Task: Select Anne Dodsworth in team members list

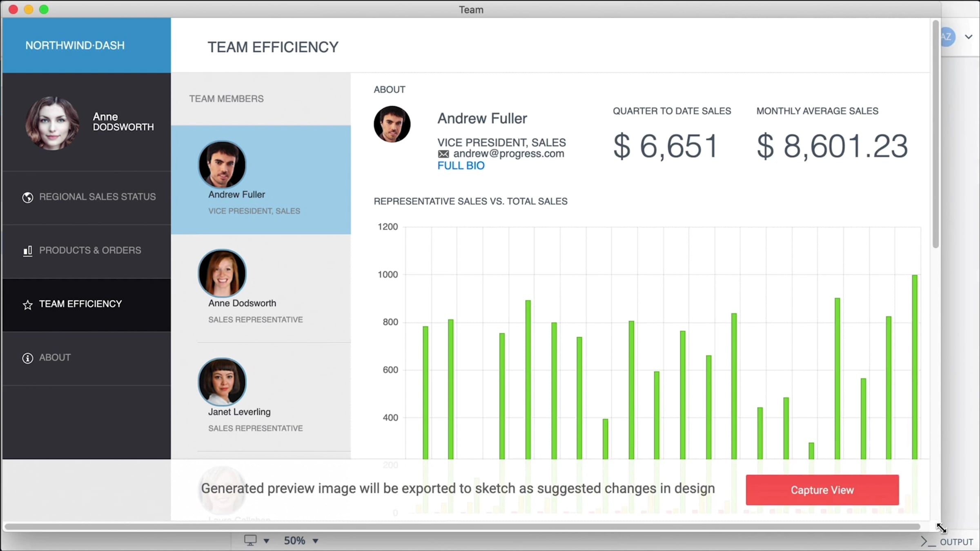Action: tap(242, 303)
